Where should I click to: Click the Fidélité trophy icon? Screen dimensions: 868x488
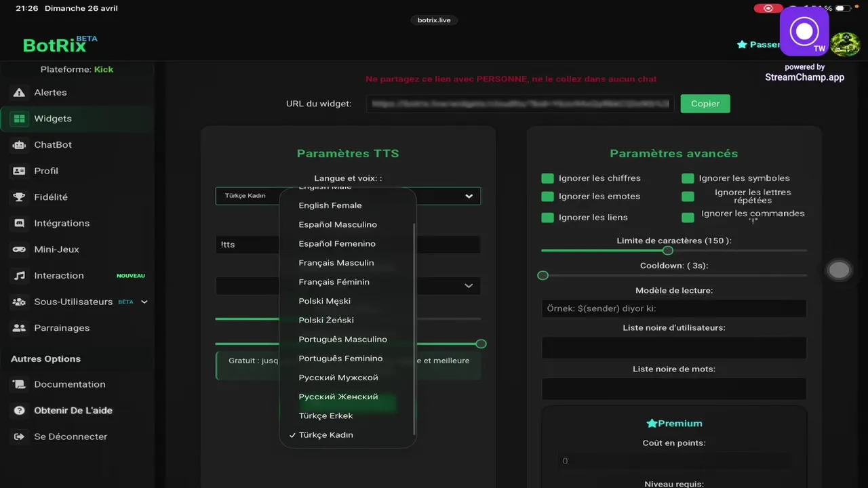(20, 197)
